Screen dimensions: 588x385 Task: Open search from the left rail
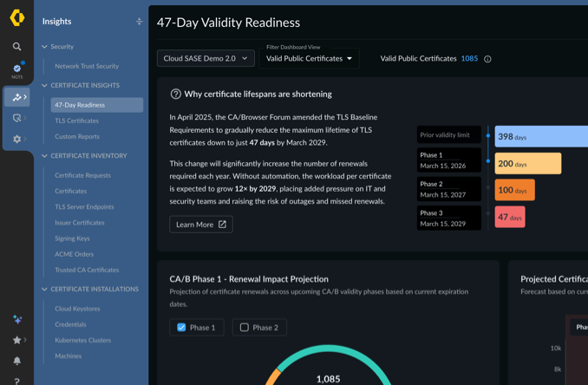pos(16,47)
